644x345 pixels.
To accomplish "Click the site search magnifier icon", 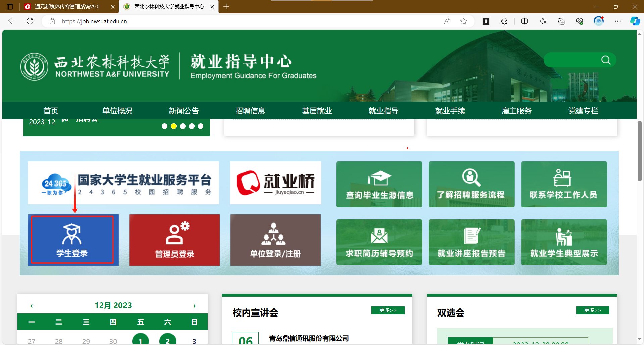I will pyautogui.click(x=606, y=60).
